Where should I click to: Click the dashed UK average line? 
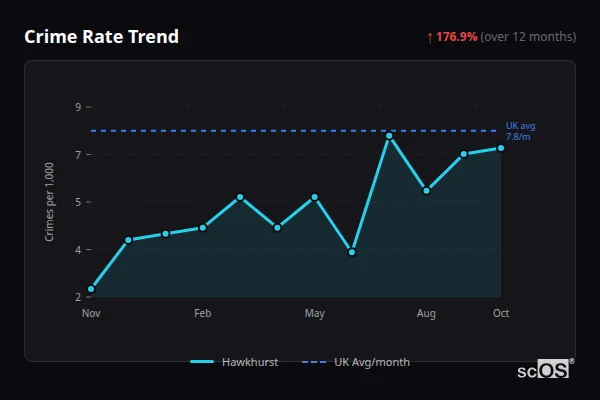pos(294,131)
